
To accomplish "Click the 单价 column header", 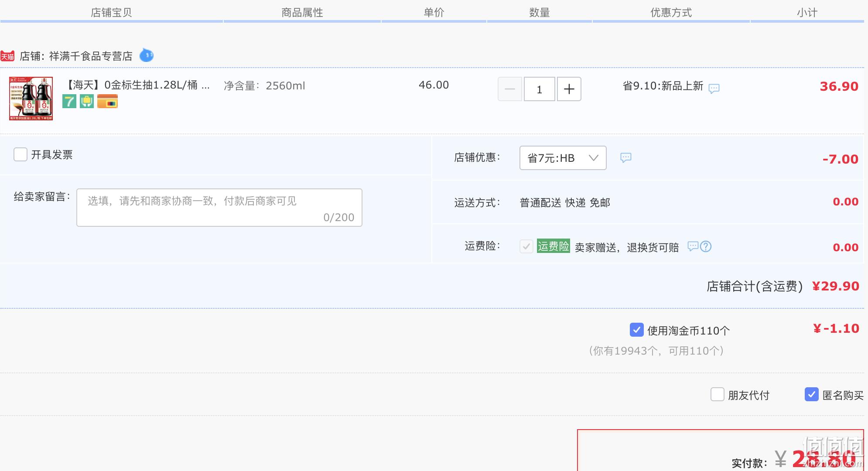I will tap(434, 13).
